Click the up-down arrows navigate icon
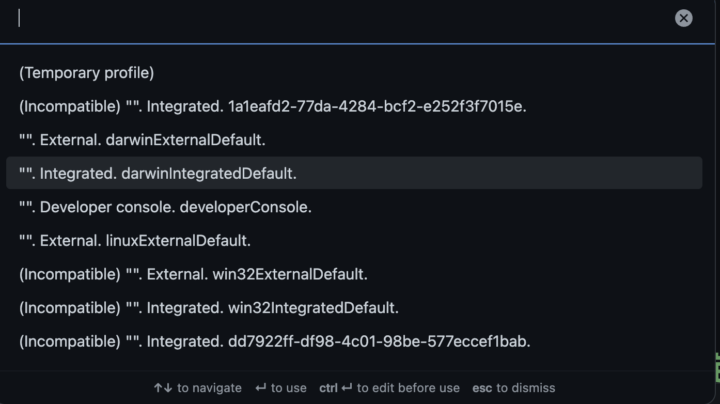This screenshot has width=720, height=404. (x=163, y=388)
